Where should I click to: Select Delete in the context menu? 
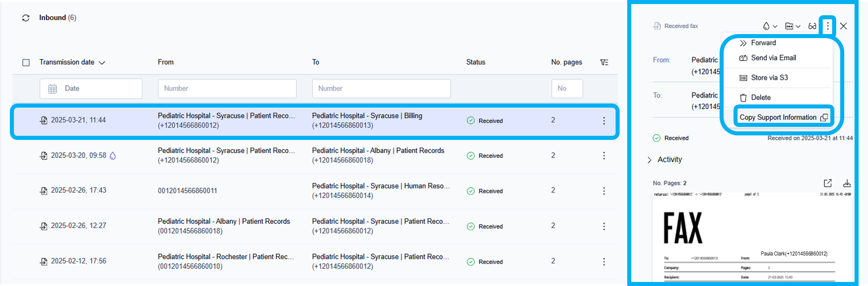[x=760, y=98]
